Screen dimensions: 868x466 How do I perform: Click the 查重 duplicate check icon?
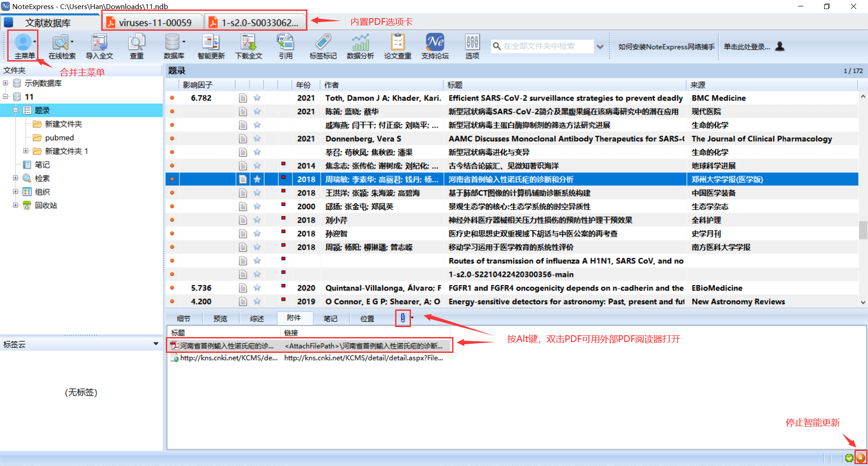[x=137, y=42]
